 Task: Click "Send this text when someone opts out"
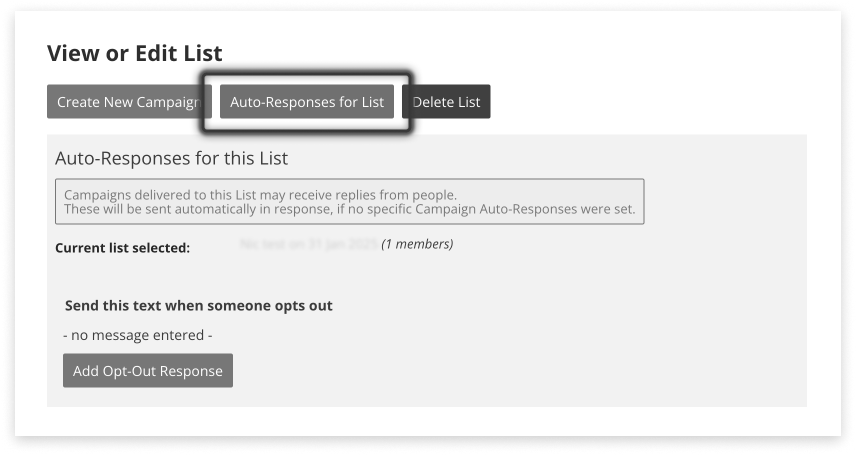click(198, 305)
